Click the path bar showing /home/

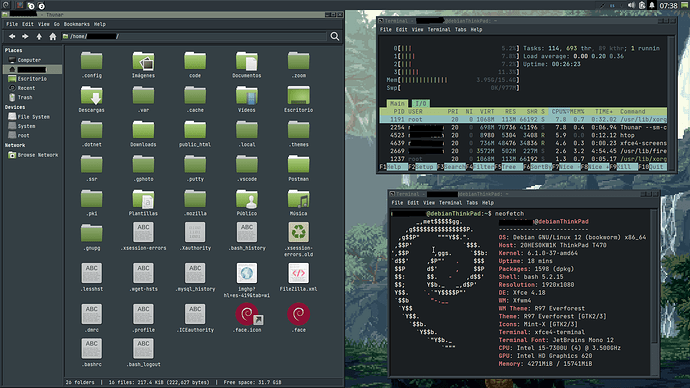coord(195,37)
